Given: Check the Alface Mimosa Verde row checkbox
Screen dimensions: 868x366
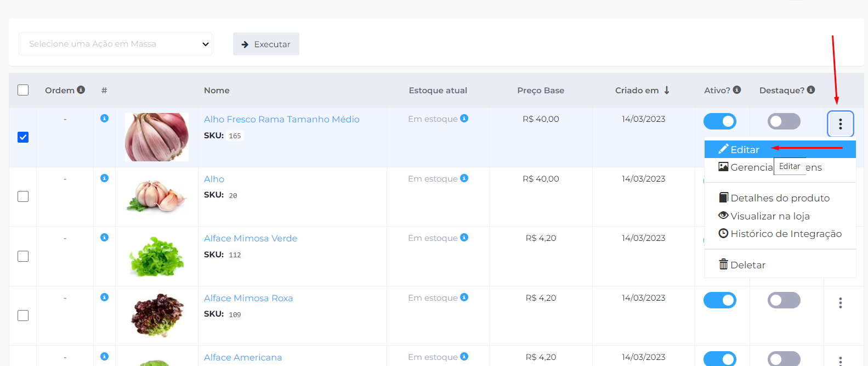Looking at the screenshot, I should coord(23,256).
